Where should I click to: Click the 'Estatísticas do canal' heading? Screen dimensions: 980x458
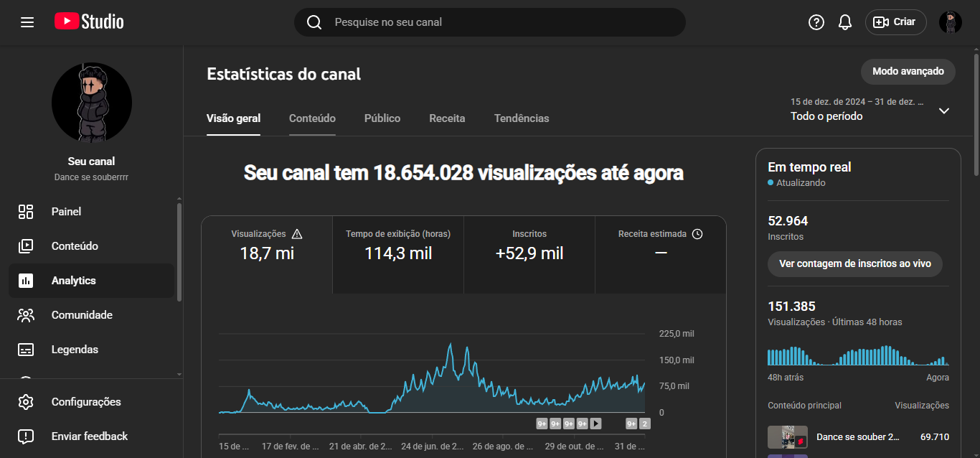click(284, 74)
